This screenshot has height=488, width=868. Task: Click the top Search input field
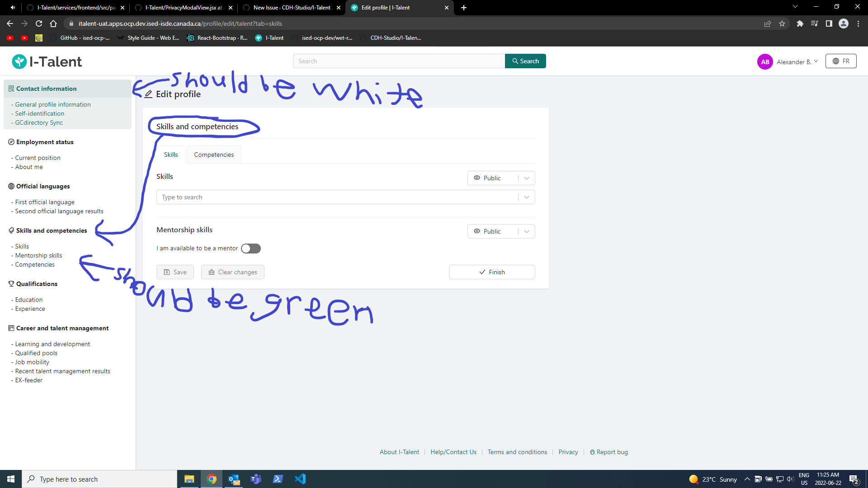399,61
